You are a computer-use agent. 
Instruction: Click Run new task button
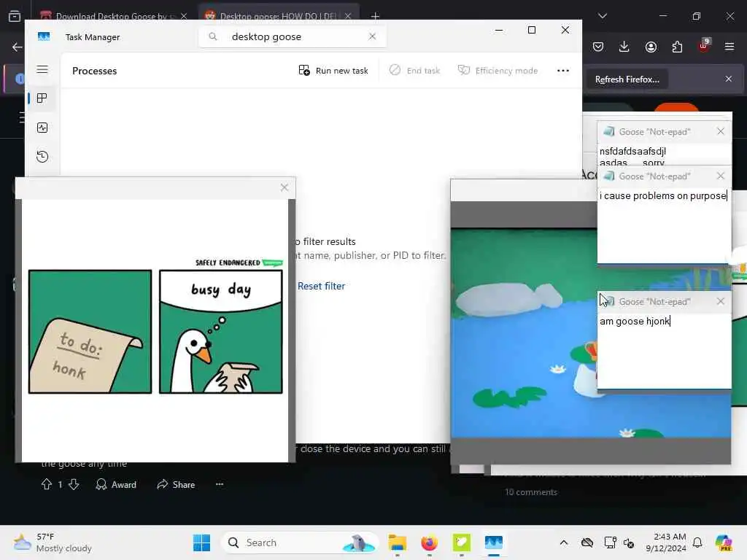pos(333,71)
